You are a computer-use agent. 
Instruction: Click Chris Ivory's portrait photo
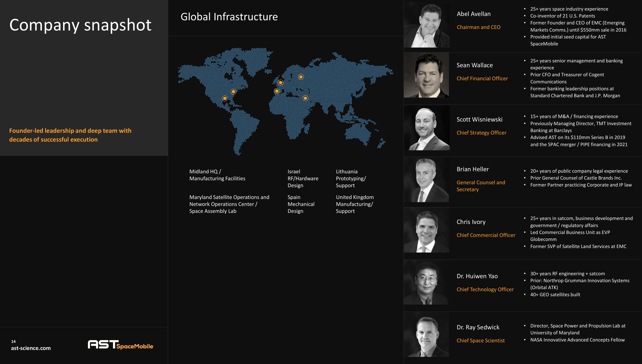(x=427, y=230)
